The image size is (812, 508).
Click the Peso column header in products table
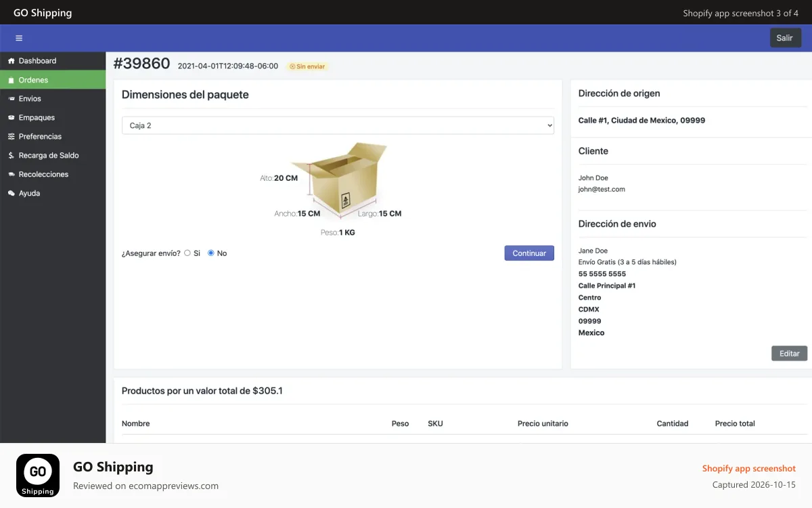coord(400,424)
